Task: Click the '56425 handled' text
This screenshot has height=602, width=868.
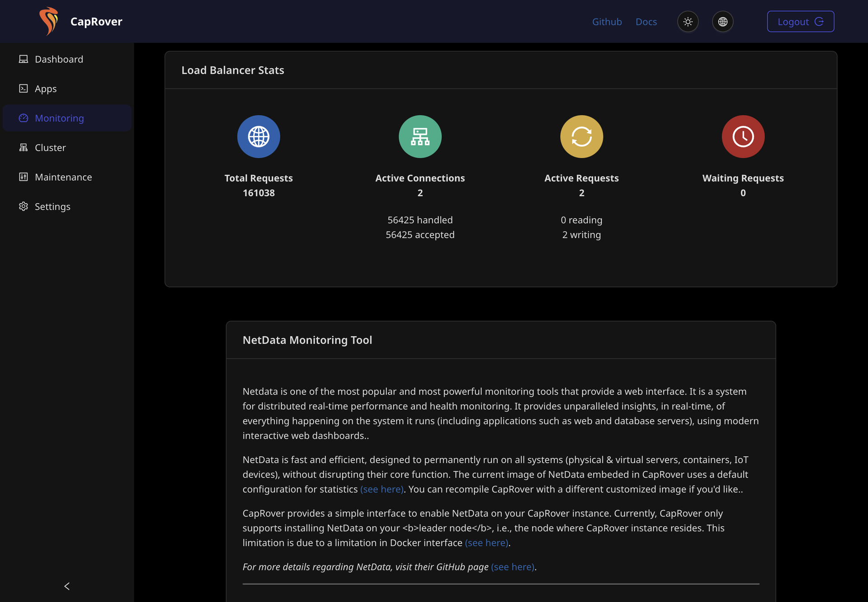Action: [x=420, y=220]
